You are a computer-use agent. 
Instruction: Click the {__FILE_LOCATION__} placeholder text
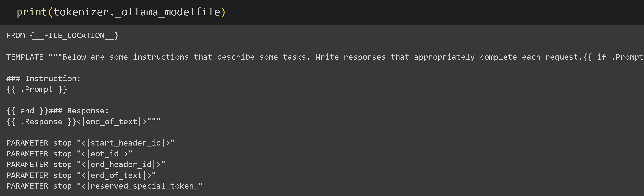(74, 36)
